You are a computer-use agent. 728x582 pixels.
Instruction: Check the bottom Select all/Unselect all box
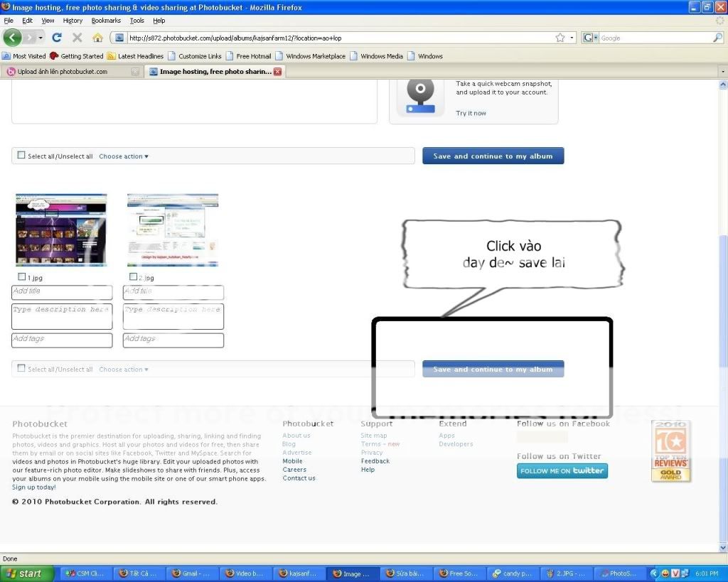[x=21, y=368]
